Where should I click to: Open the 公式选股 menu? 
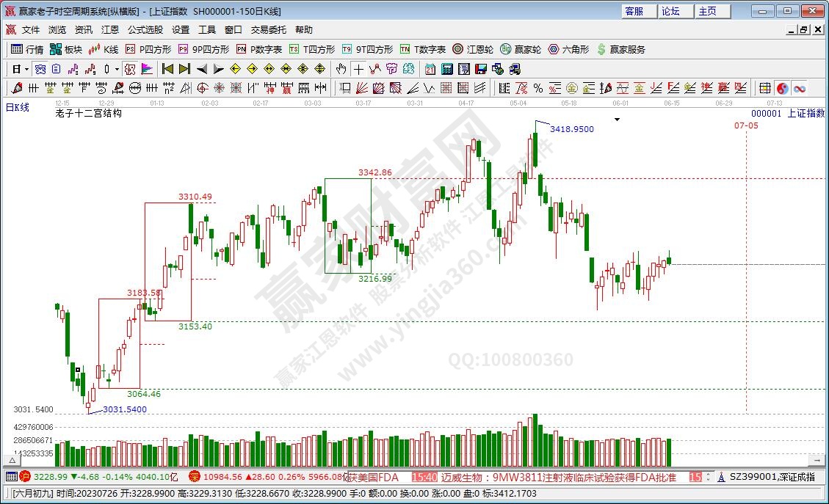145,30
